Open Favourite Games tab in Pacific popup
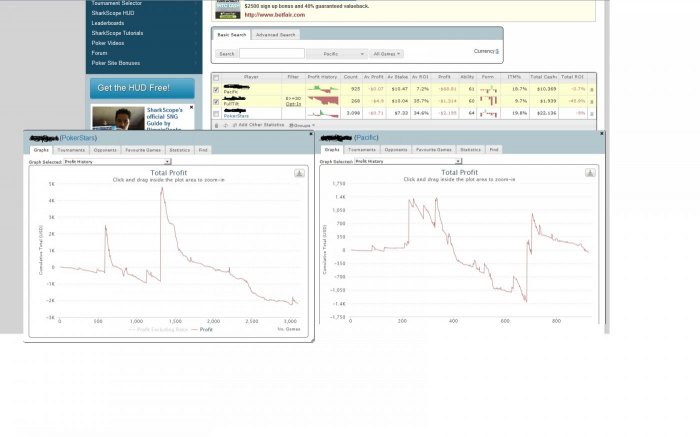The width and height of the screenshot is (700, 437). pos(433,150)
